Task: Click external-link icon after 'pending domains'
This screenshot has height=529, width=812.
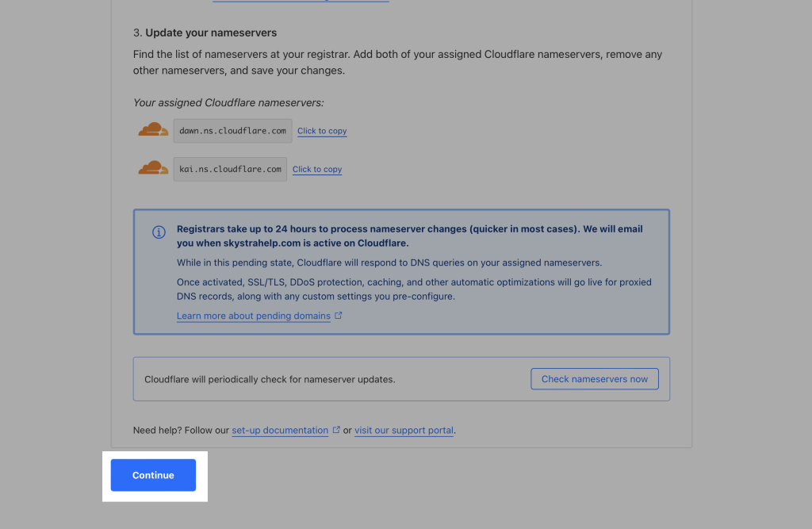Action: click(x=339, y=316)
